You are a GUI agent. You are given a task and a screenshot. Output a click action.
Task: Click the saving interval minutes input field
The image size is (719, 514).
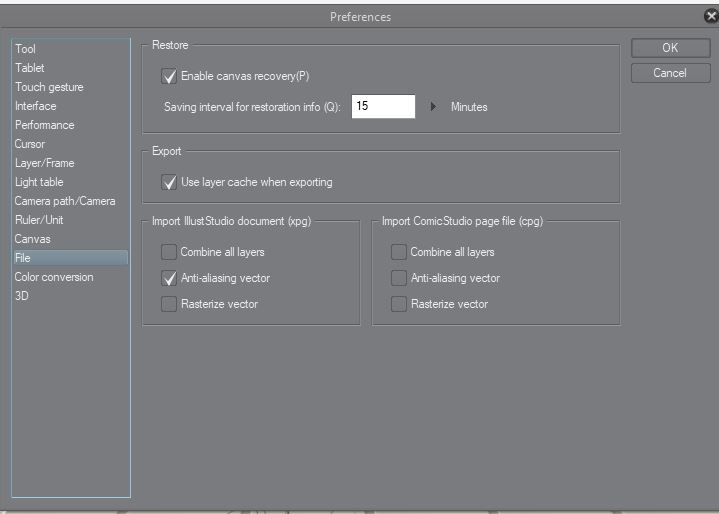[383, 106]
